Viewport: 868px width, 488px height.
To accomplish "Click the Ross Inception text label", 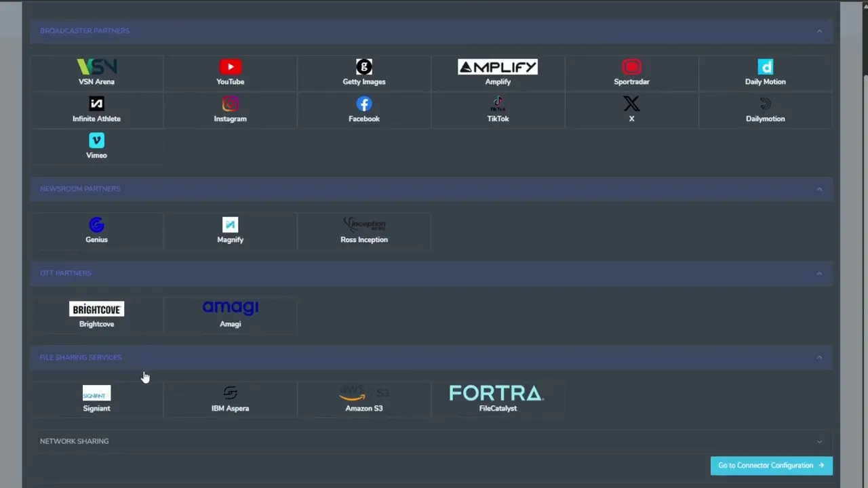I will 364,239.
